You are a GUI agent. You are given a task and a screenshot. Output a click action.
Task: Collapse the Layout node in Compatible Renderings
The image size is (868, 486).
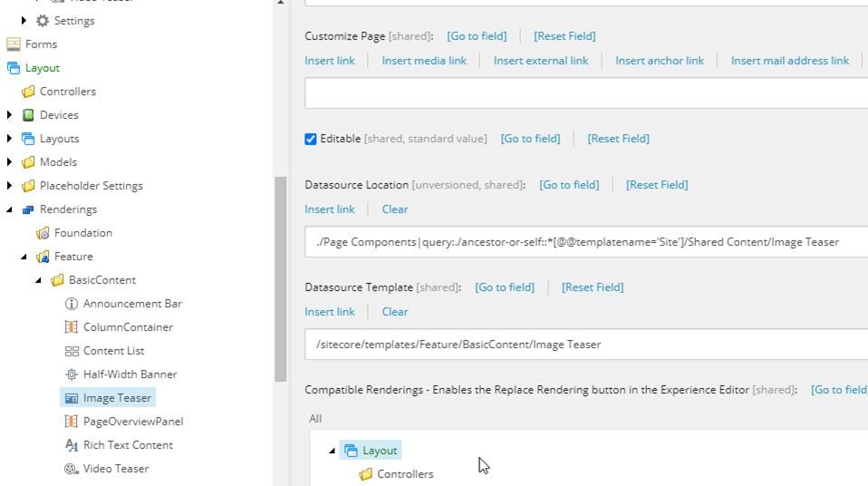pos(332,451)
